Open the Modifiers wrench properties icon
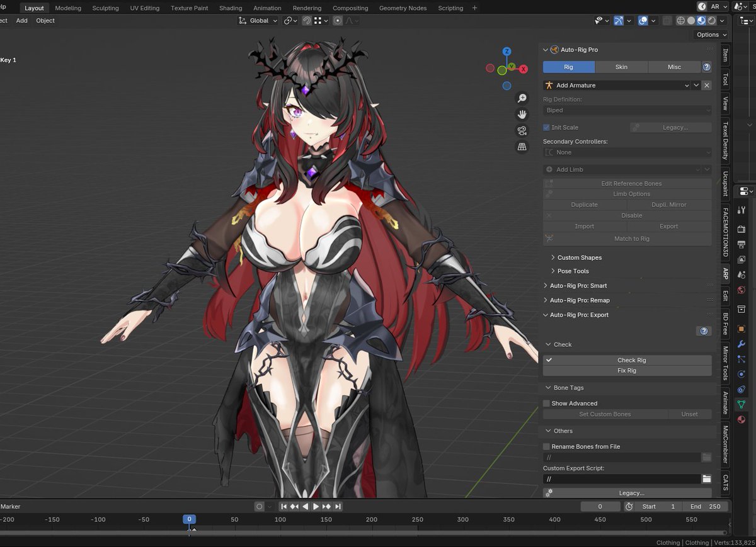 click(x=742, y=344)
